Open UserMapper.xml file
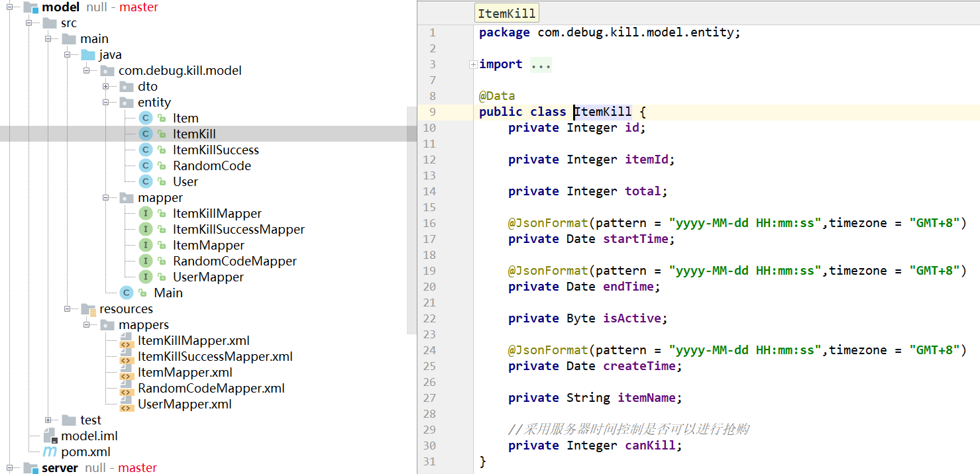Image resolution: width=980 pixels, height=474 pixels. coord(185,404)
